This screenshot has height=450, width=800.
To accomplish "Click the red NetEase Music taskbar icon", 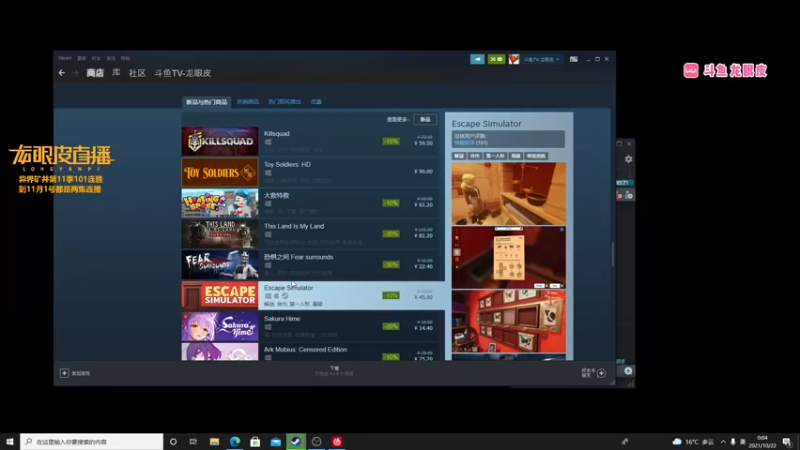I will [337, 441].
